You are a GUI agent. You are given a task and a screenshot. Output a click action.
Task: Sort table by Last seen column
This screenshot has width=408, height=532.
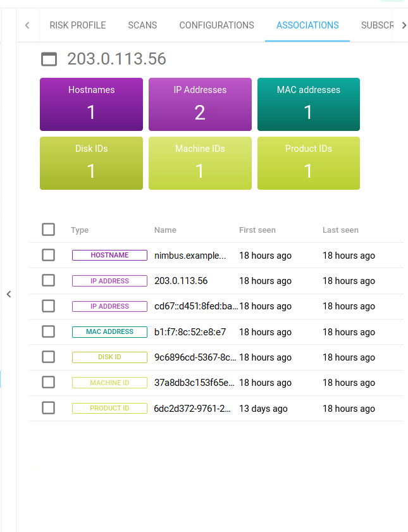click(x=340, y=230)
